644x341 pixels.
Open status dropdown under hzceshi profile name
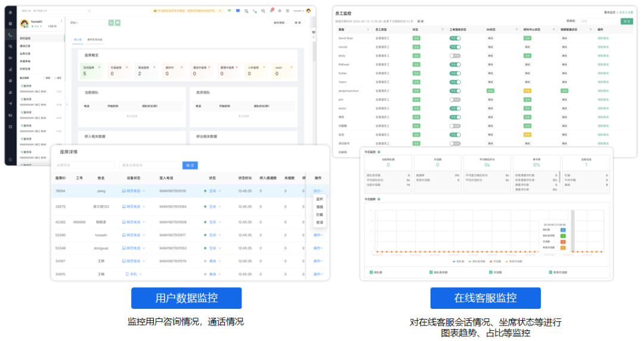36,26
